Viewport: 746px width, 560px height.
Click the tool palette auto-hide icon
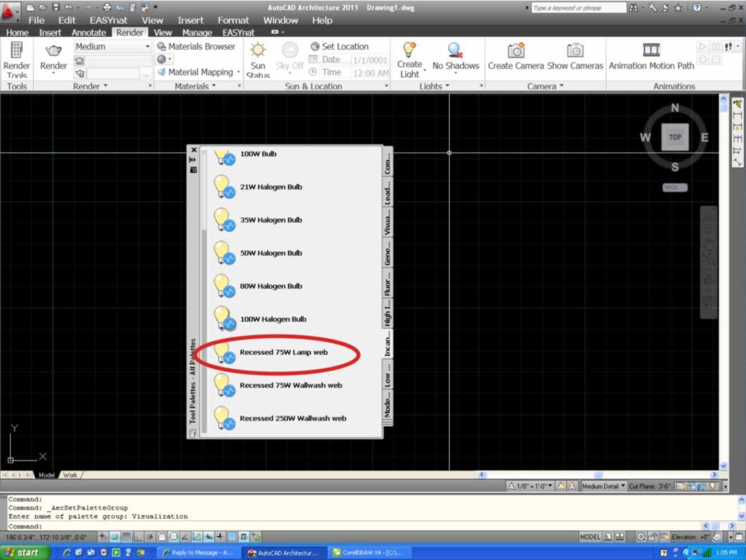193,159
